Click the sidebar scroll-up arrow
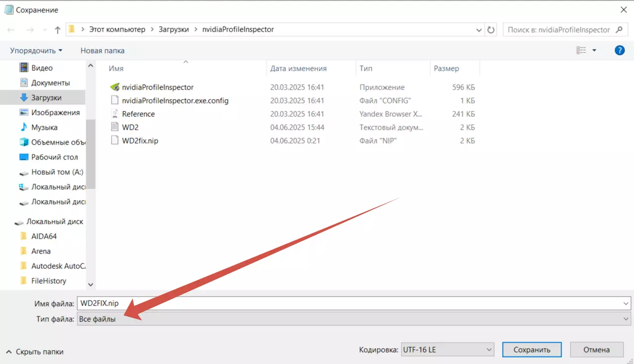Screen dimensions: 634x364 pos(90,65)
